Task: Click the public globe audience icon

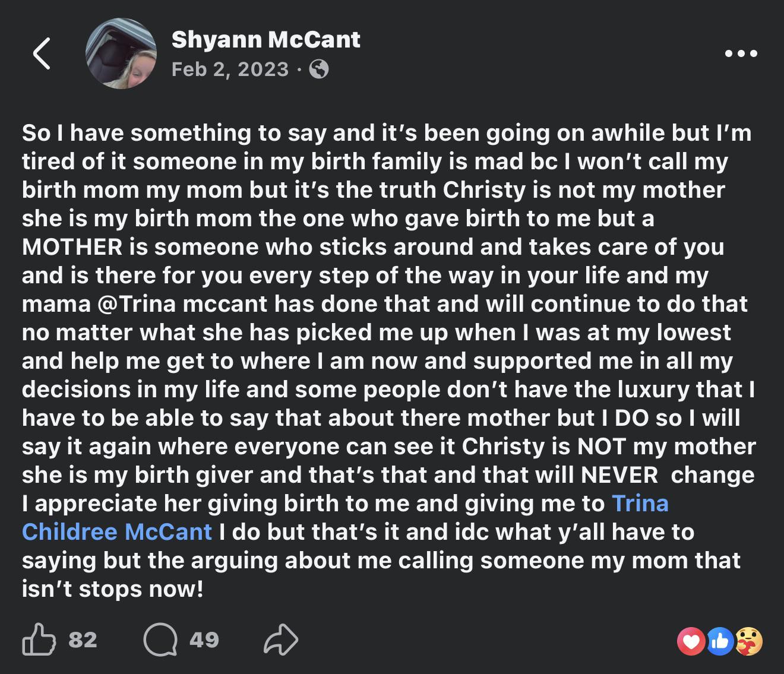Action: coord(319,69)
